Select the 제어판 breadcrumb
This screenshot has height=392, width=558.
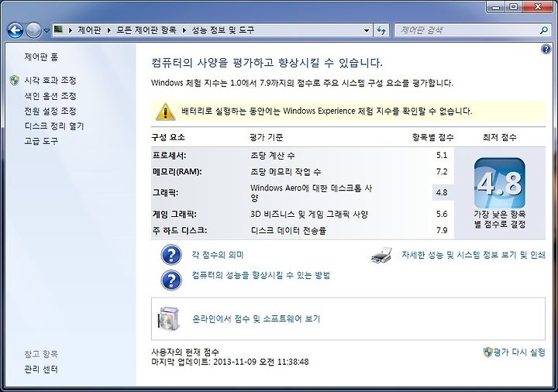pos(89,30)
